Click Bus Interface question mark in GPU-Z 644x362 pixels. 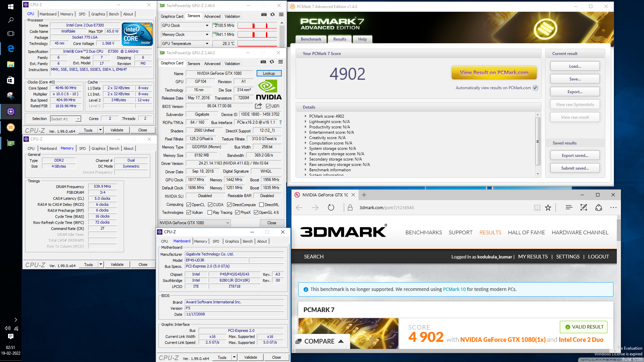[280, 122]
